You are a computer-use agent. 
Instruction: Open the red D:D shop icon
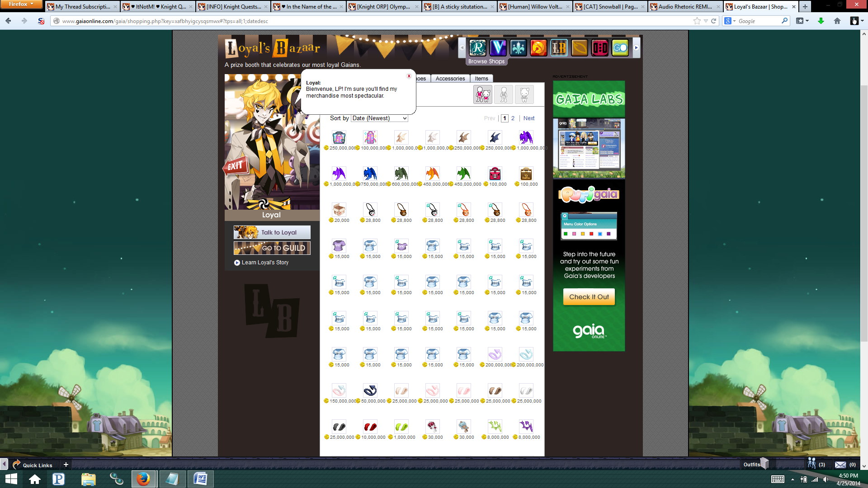(x=599, y=47)
